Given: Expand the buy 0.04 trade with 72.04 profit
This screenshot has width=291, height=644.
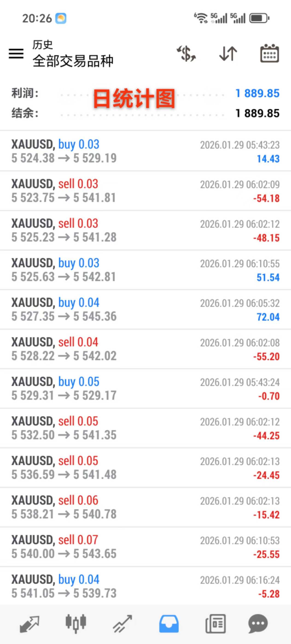Looking at the screenshot, I should pyautogui.click(x=145, y=310).
